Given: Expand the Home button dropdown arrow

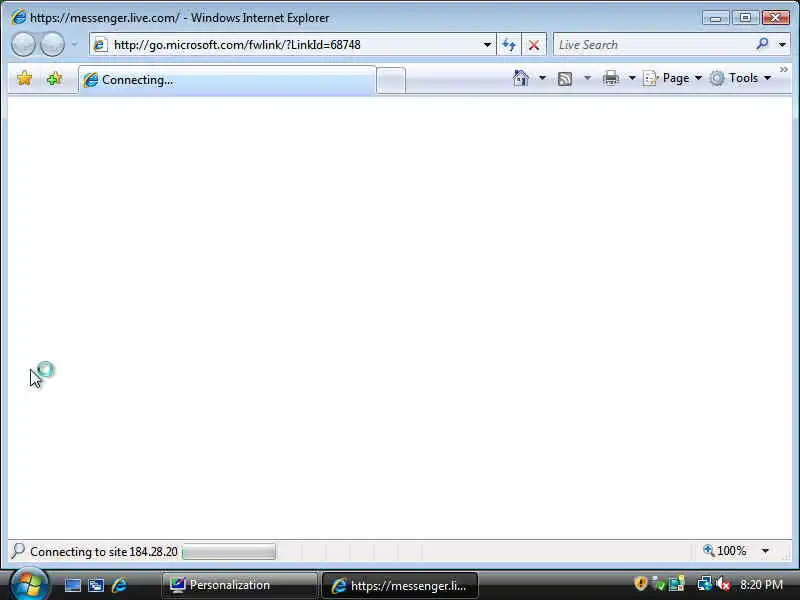Looking at the screenshot, I should pyautogui.click(x=542, y=78).
